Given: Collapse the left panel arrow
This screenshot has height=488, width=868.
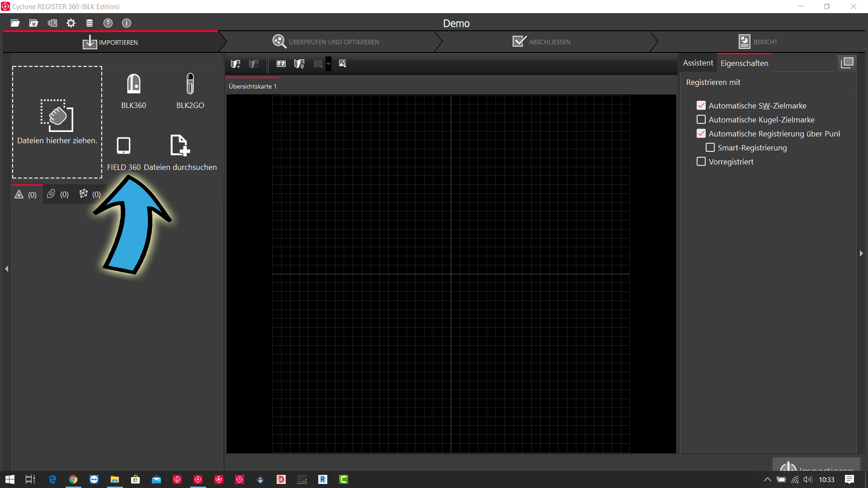Looking at the screenshot, I should (7, 269).
